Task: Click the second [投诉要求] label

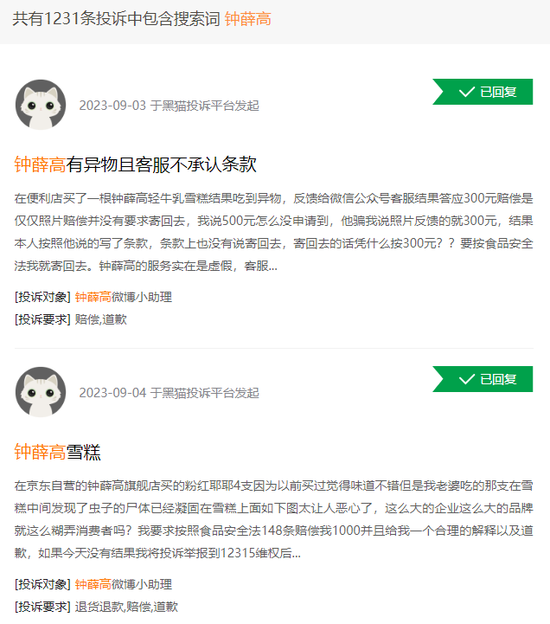Action: pos(43,606)
